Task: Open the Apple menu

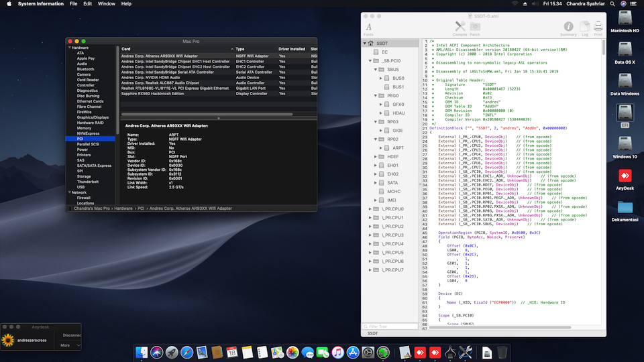Action: 9,4
